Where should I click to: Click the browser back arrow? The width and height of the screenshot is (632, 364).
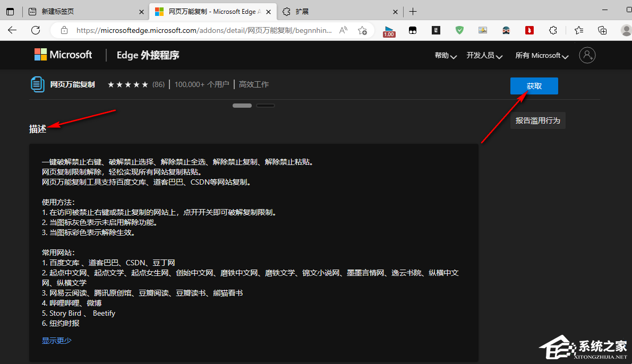pyautogui.click(x=12, y=30)
